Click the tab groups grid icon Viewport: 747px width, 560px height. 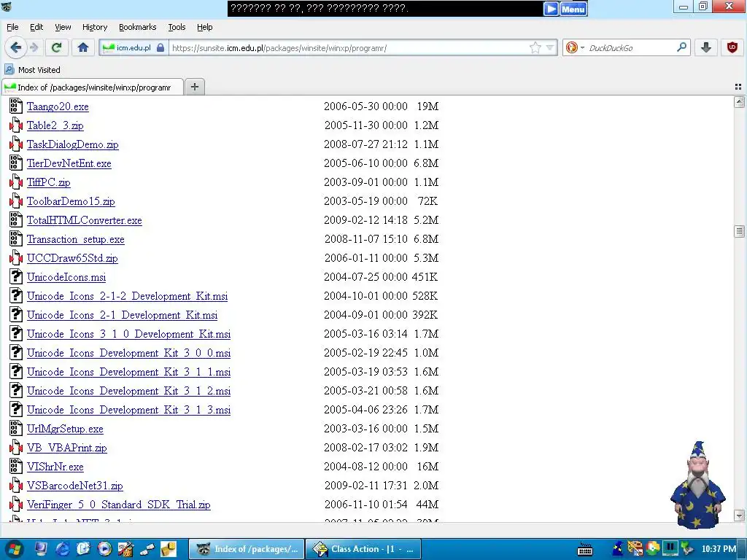(x=738, y=87)
